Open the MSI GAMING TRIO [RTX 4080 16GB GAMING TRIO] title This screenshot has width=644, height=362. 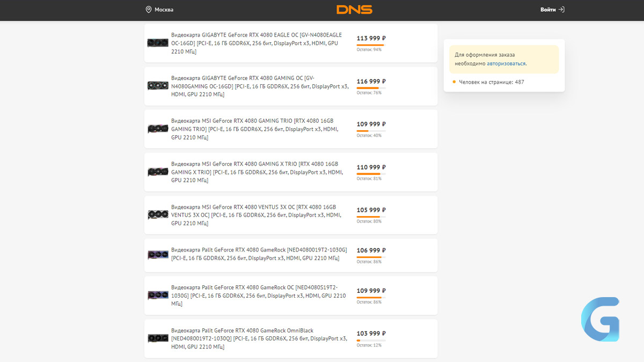coord(255,129)
